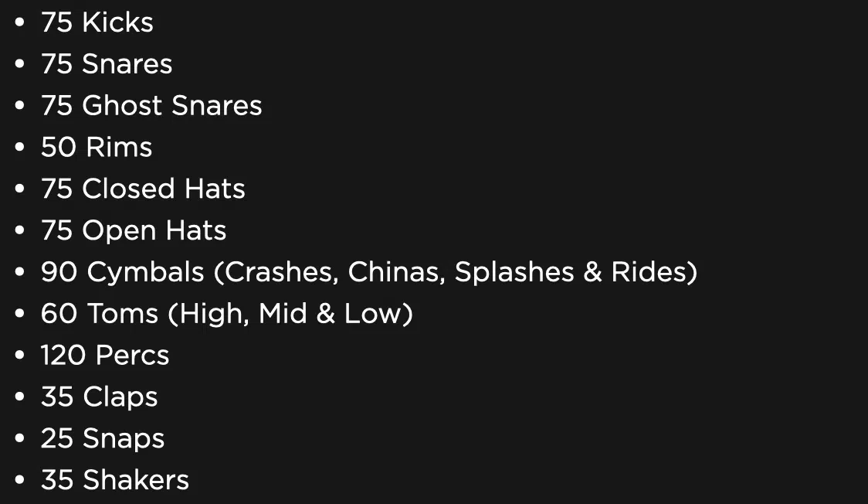Image resolution: width=868 pixels, height=504 pixels.
Task: Click the bullet point before "75 Kicks"
Action: [x=20, y=22]
